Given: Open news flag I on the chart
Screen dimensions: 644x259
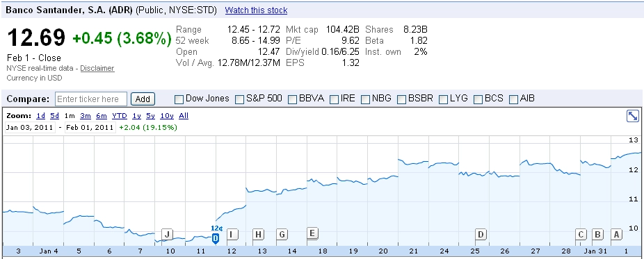Looking at the screenshot, I should pyautogui.click(x=232, y=234).
